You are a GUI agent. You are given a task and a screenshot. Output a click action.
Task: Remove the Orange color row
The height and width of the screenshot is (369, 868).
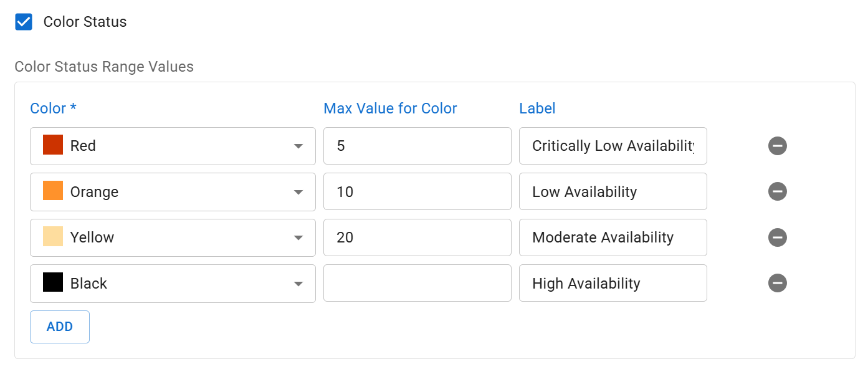point(777,191)
